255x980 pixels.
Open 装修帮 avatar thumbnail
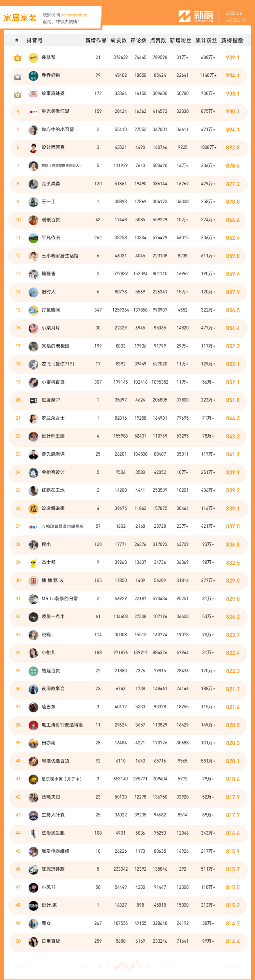[x=34, y=58]
